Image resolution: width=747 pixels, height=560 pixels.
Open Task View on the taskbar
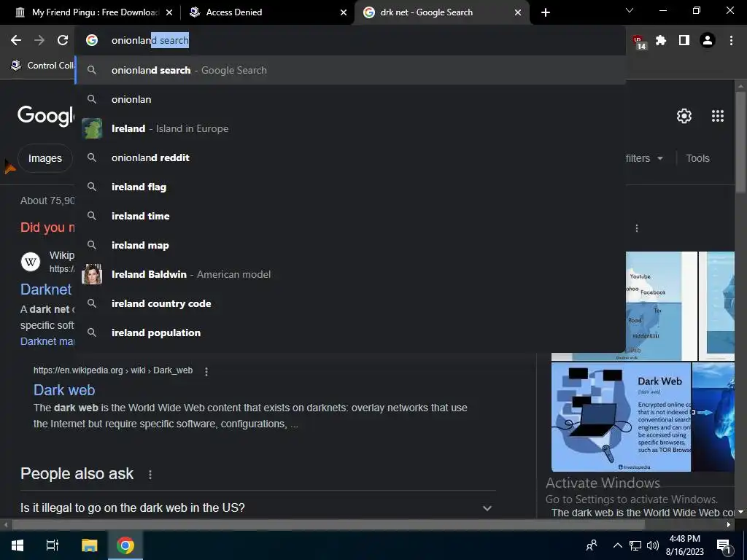pyautogui.click(x=53, y=545)
